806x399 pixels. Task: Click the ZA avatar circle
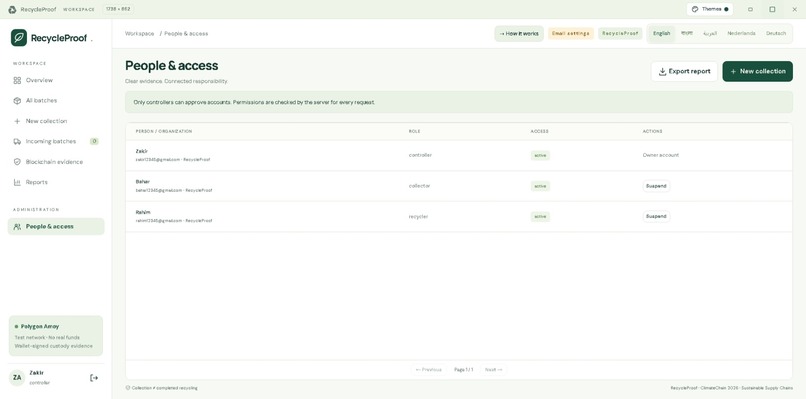pyautogui.click(x=17, y=377)
